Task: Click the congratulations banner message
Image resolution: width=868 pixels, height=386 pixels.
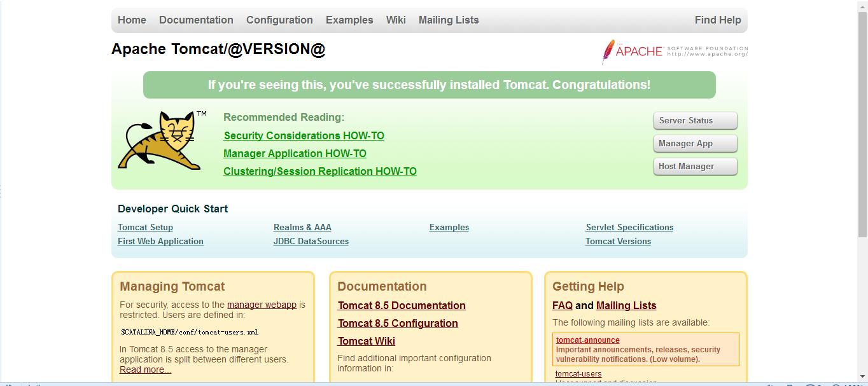Action: click(430, 85)
